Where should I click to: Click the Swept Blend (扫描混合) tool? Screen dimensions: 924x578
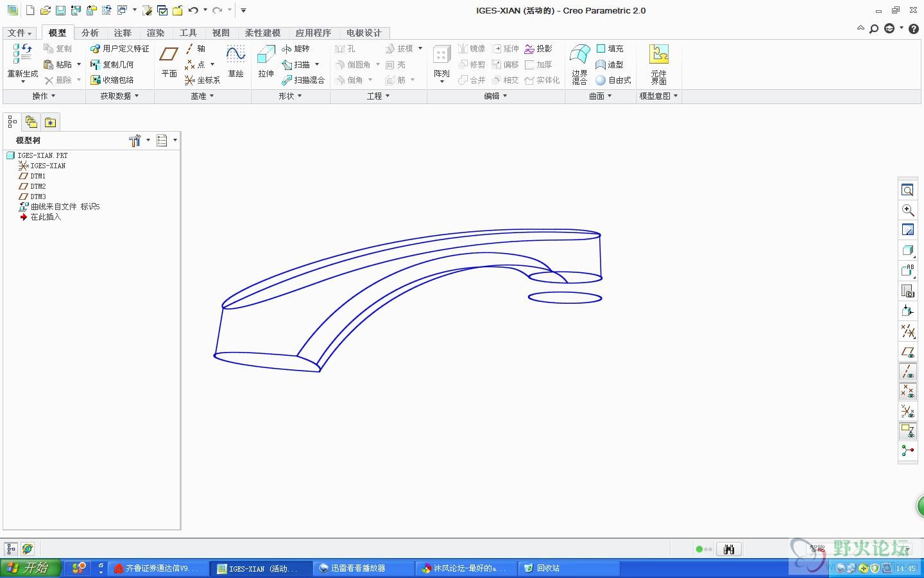point(304,80)
